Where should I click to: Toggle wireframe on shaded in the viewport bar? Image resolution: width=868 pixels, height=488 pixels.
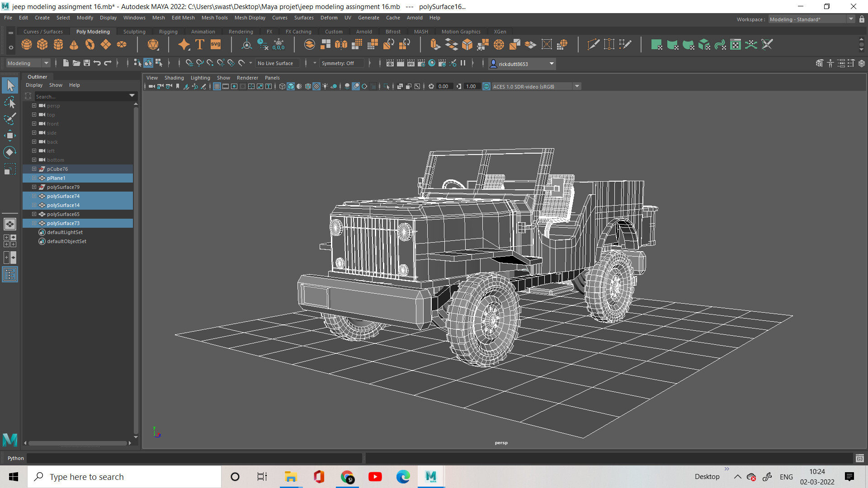coord(307,86)
